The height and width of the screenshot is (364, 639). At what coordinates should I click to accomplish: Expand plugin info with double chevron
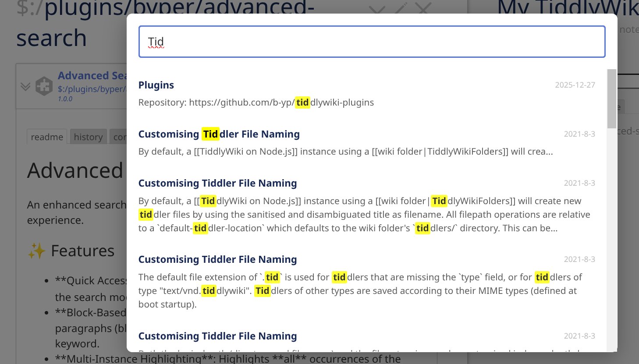[x=25, y=86]
